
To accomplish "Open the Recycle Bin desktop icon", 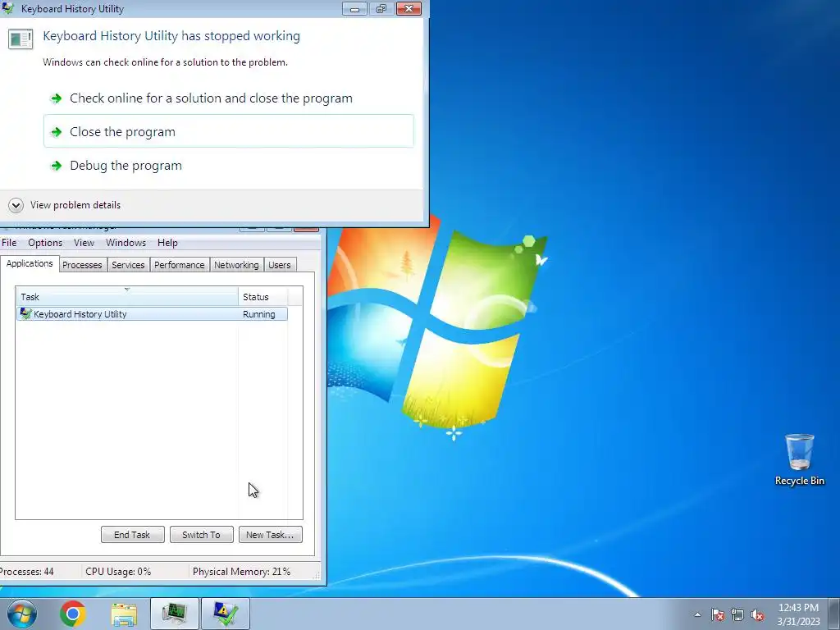I will pos(799,459).
